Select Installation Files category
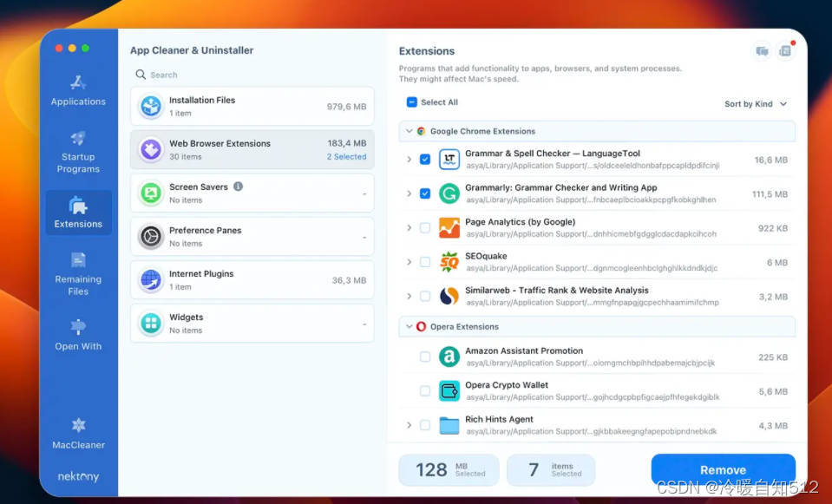Screen dimensions: 832x504 click(x=252, y=106)
